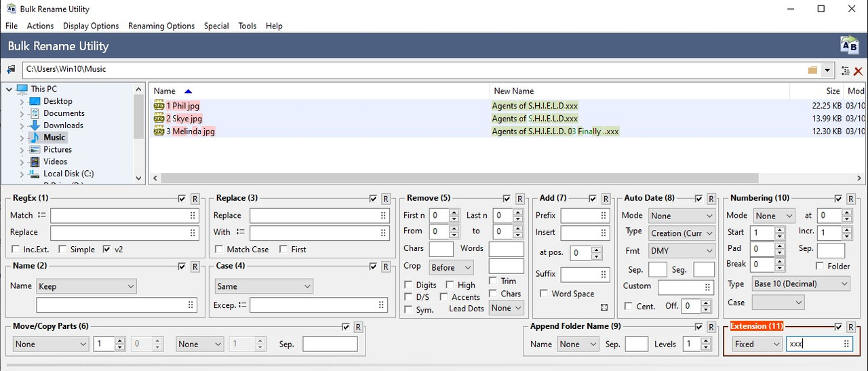
Task: Open the Case dropdown showing Same
Action: (263, 286)
